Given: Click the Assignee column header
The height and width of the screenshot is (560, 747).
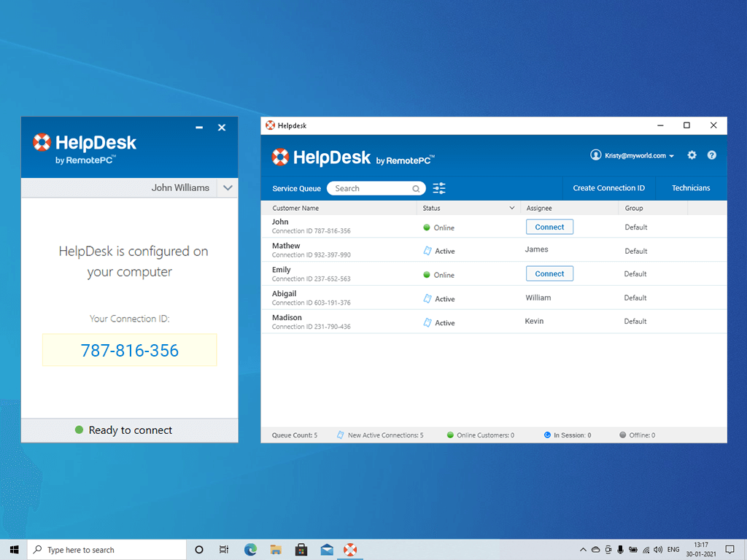Looking at the screenshot, I should (x=539, y=208).
